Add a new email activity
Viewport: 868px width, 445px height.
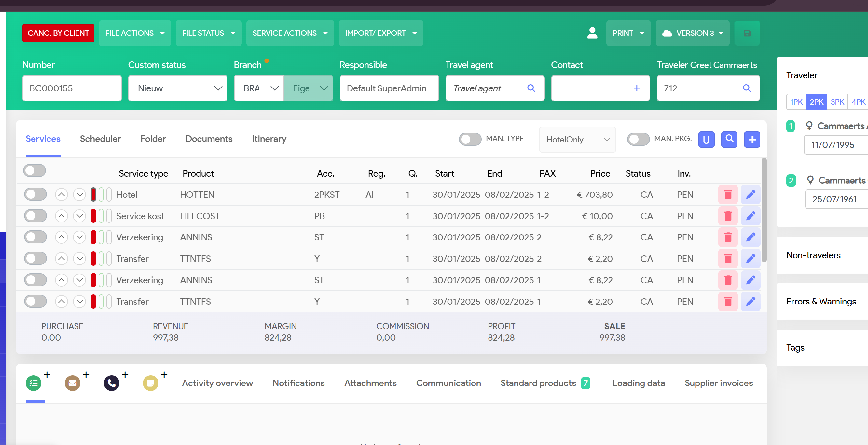click(x=73, y=383)
